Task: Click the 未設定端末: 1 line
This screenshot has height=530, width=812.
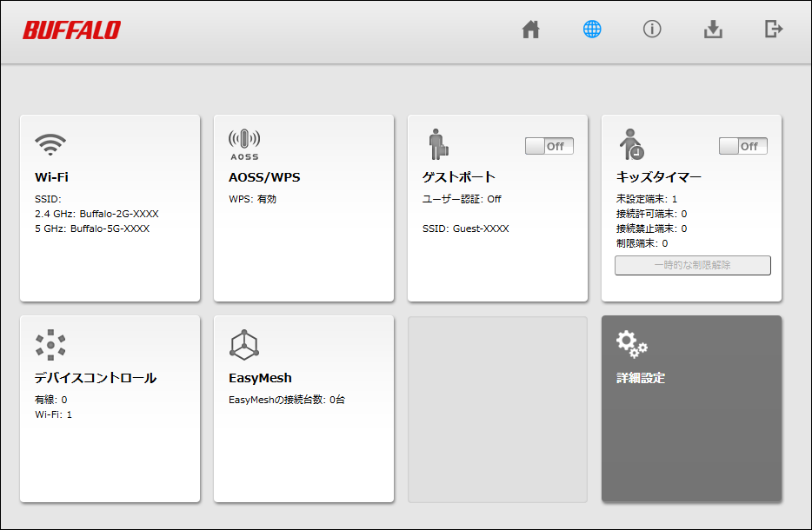Action: (646, 199)
